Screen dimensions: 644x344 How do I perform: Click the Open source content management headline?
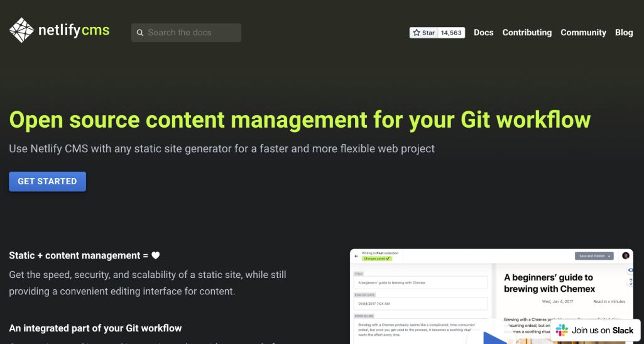pyautogui.click(x=300, y=119)
